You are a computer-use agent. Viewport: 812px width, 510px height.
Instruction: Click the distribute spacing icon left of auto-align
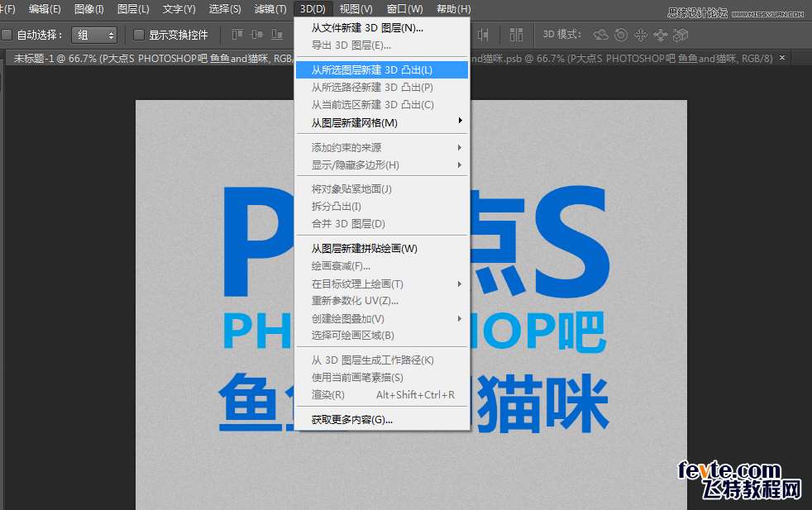click(x=483, y=35)
